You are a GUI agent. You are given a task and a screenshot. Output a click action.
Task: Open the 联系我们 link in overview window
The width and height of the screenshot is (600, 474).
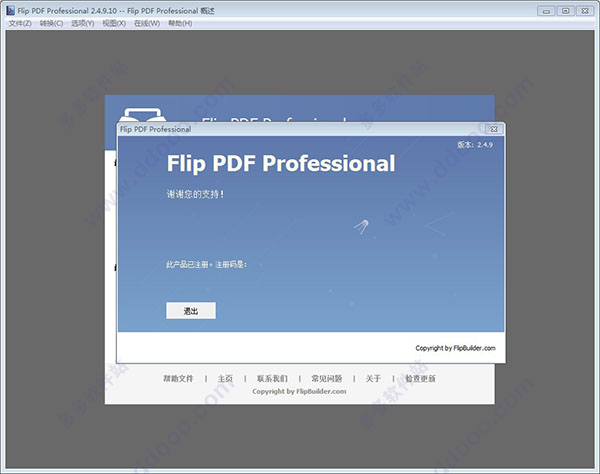pyautogui.click(x=272, y=378)
